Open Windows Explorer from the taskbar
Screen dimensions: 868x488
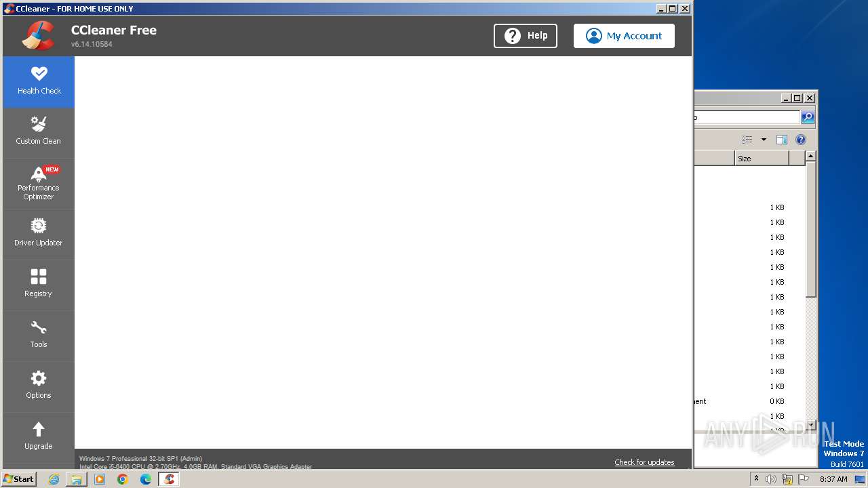click(x=77, y=479)
